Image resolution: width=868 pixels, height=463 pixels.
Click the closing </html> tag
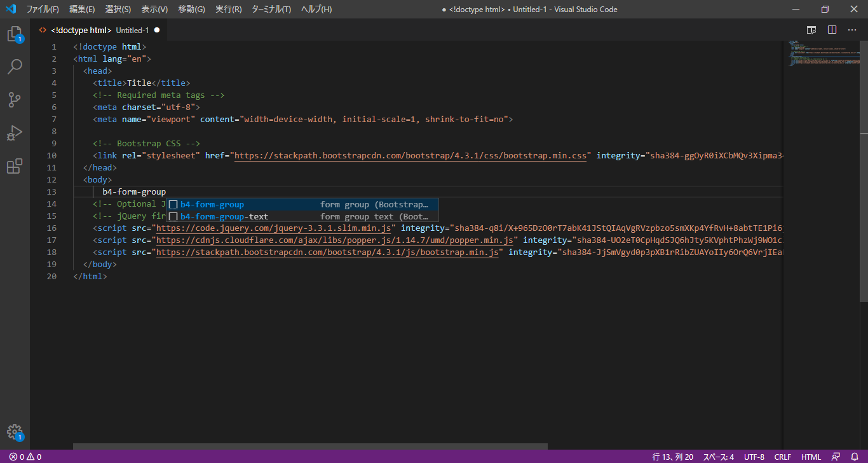click(90, 277)
